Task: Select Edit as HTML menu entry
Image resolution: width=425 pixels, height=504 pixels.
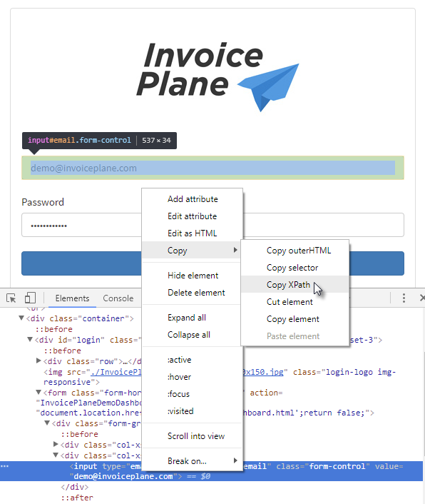Action: click(x=192, y=233)
